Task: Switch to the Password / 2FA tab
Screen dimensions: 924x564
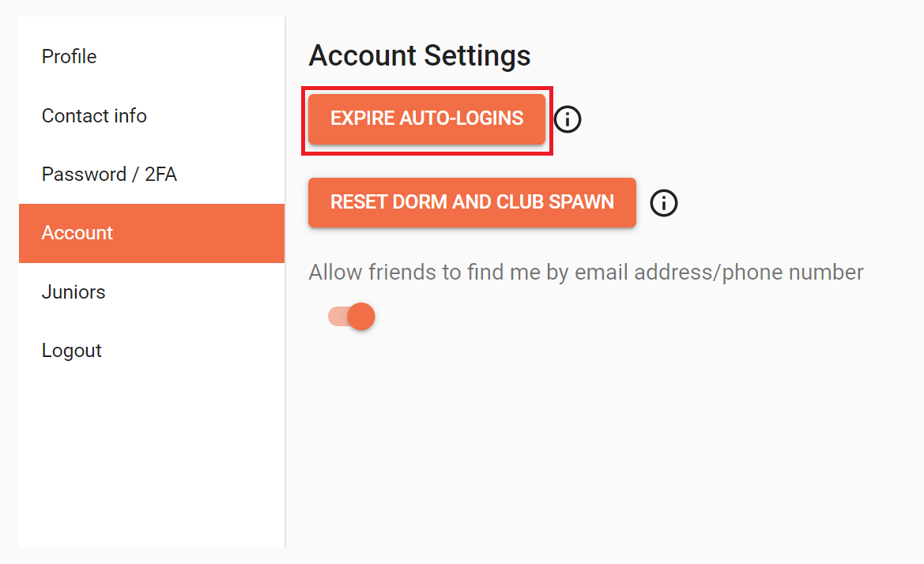Action: coord(109,175)
